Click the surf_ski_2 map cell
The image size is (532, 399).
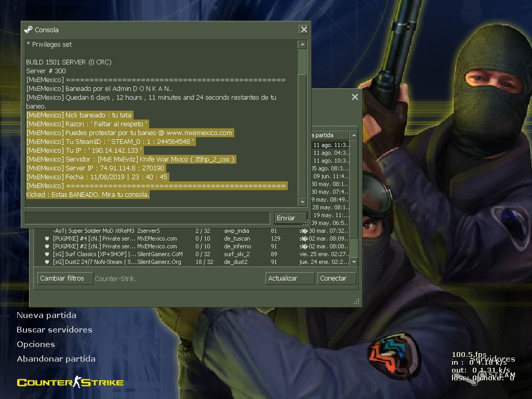237,254
